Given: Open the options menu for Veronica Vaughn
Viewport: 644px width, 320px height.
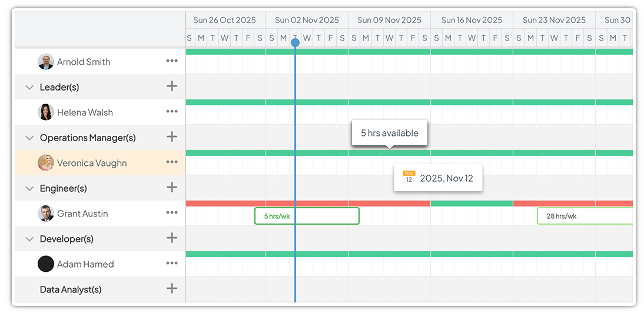Looking at the screenshot, I should [x=171, y=162].
